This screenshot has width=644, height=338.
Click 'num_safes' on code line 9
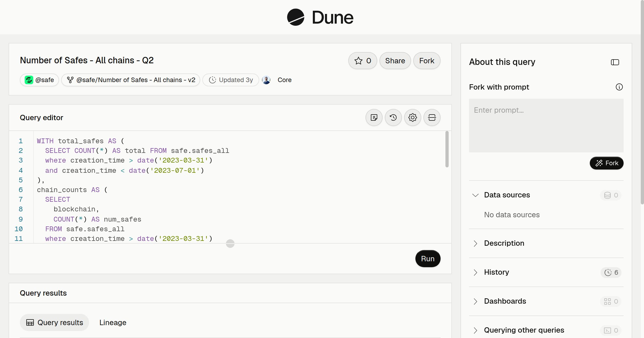tap(122, 219)
